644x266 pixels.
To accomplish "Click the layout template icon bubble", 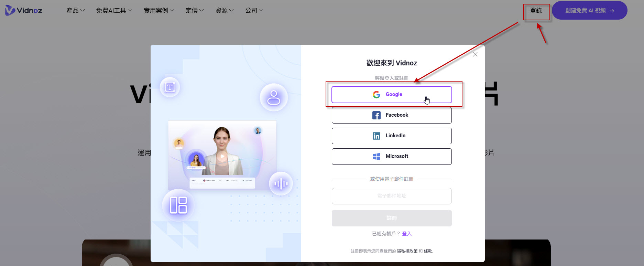I will point(178,205).
